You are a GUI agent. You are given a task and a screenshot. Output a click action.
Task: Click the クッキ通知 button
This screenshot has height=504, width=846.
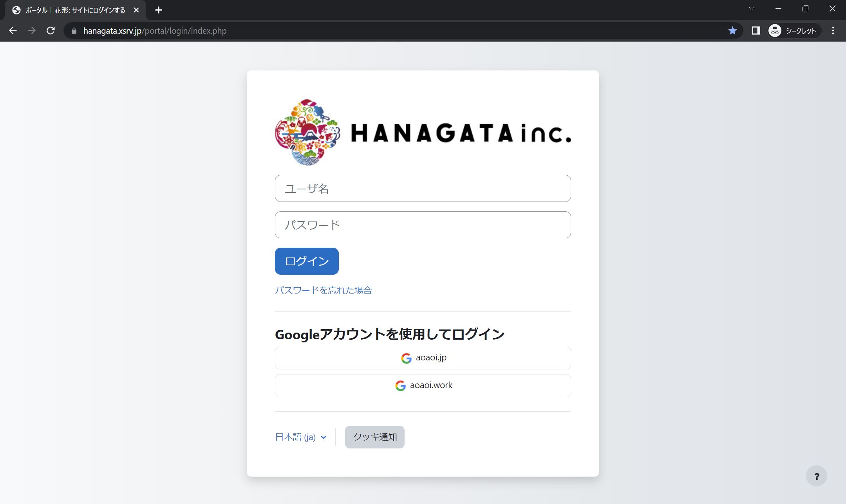tap(374, 437)
